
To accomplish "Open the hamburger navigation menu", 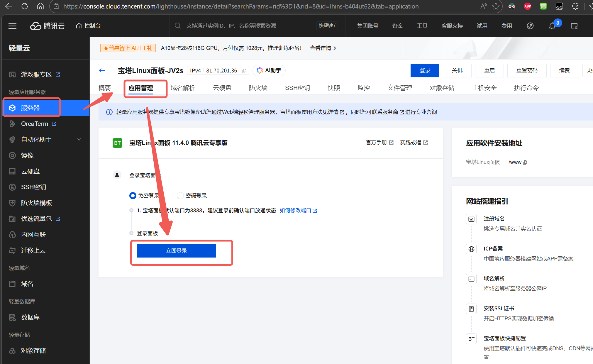I will (12, 26).
